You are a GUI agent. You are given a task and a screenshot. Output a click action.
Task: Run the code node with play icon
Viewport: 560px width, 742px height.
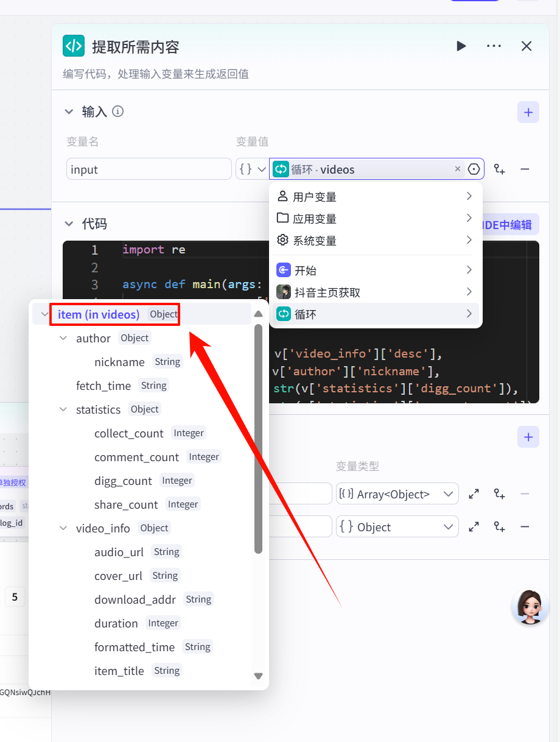pos(461,46)
